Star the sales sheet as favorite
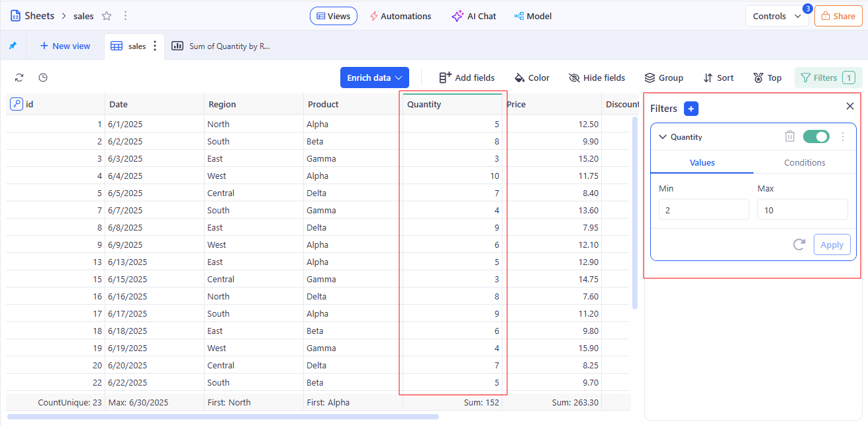The height and width of the screenshot is (426, 868). point(107,16)
